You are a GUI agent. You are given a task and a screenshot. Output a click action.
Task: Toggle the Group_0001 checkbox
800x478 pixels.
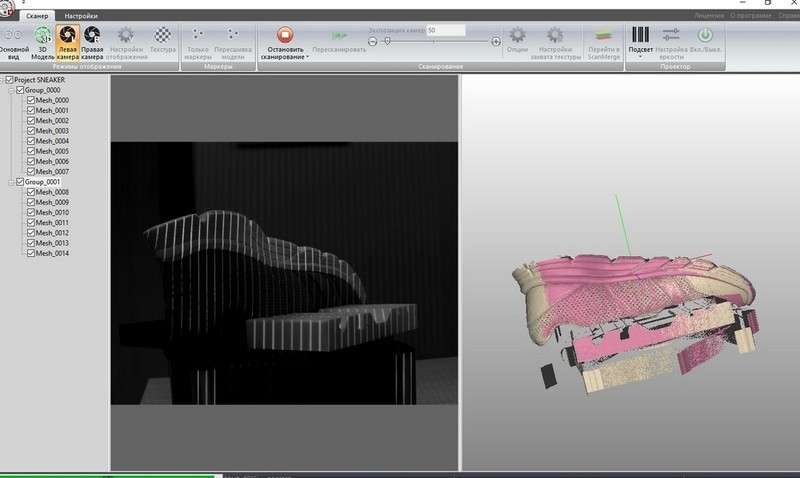(x=20, y=182)
